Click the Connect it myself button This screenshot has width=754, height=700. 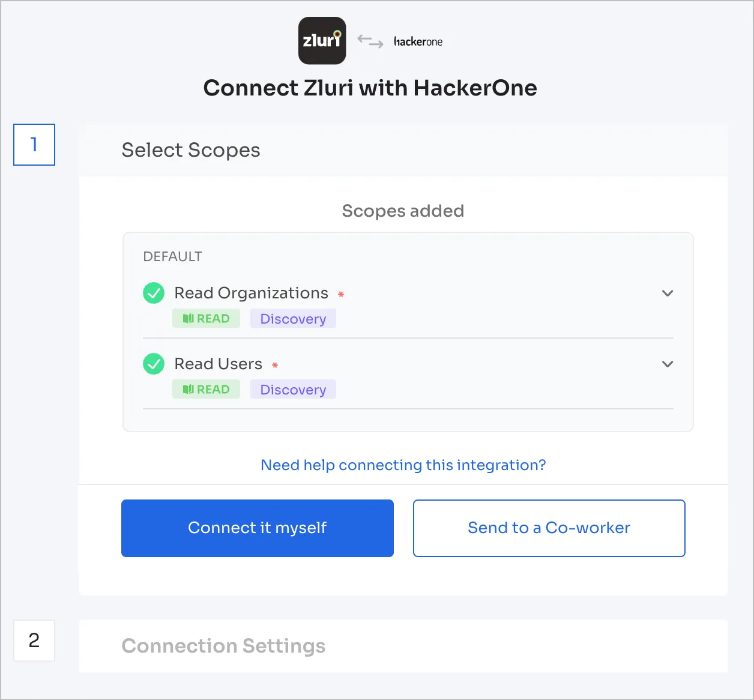(x=258, y=528)
